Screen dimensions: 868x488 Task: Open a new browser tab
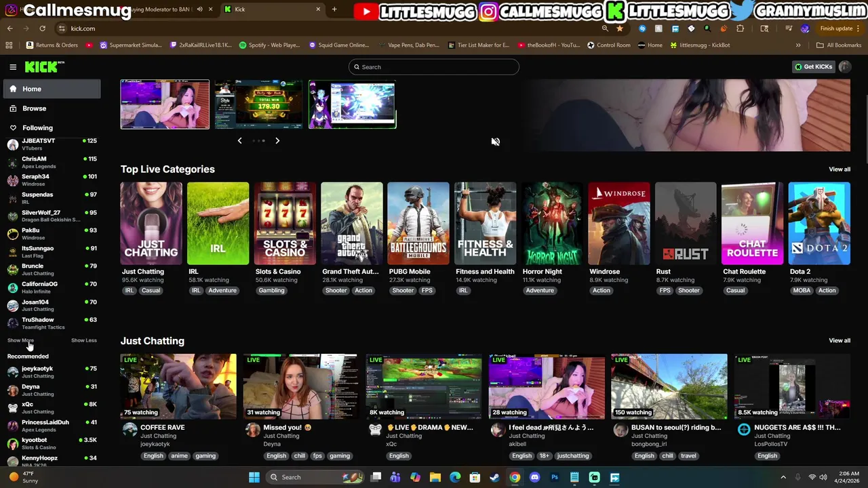tap(334, 9)
